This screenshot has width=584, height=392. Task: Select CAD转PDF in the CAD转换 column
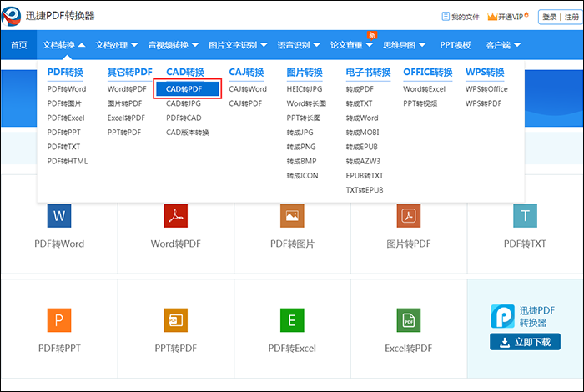[x=188, y=89]
